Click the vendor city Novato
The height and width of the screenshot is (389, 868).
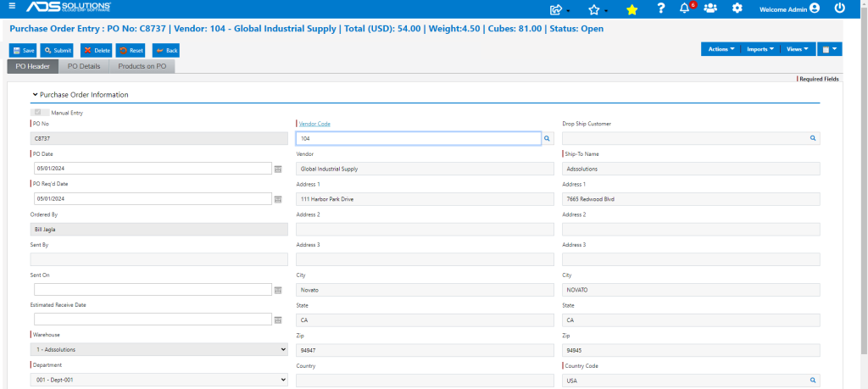point(426,290)
